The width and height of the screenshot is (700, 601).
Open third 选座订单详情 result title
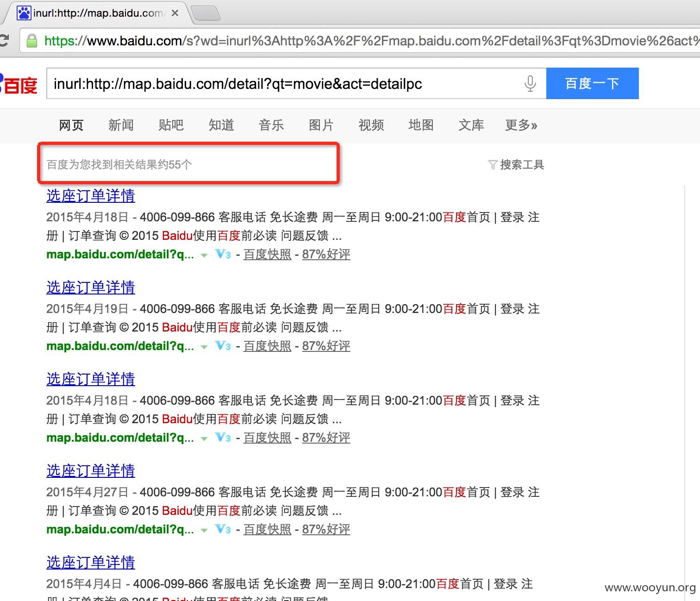click(x=91, y=379)
